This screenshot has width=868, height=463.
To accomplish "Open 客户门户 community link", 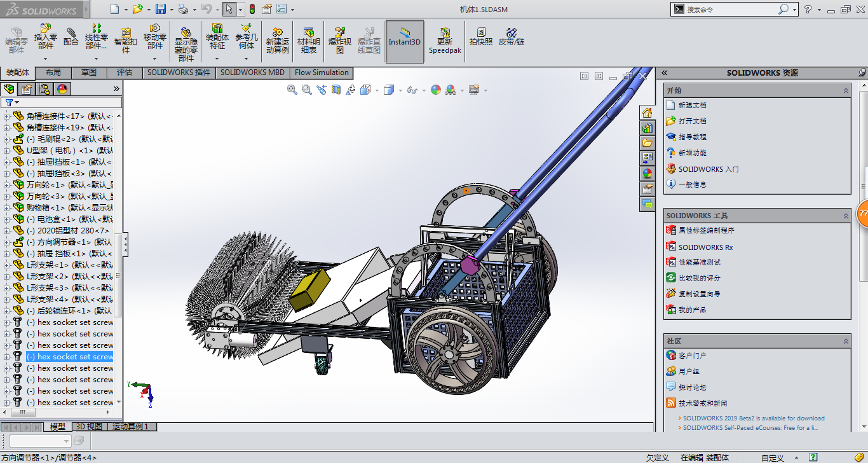I will coord(692,356).
